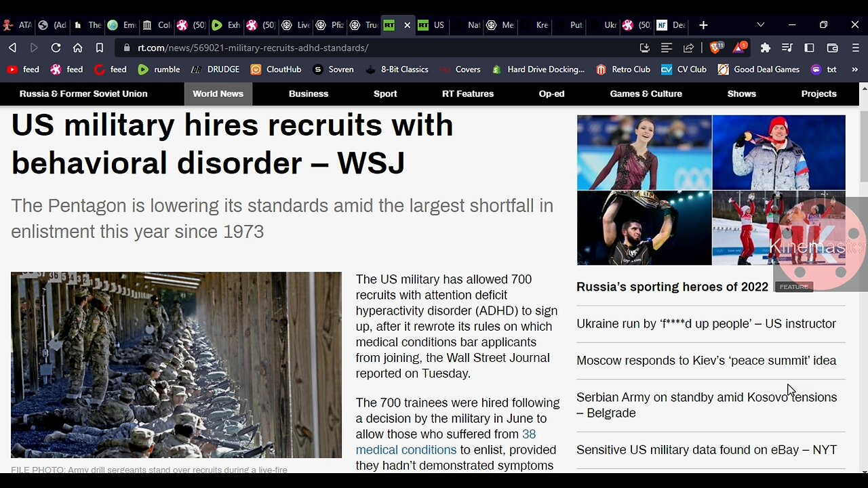
Task: Bookmark this page with the bookmark icon
Action: point(100,47)
